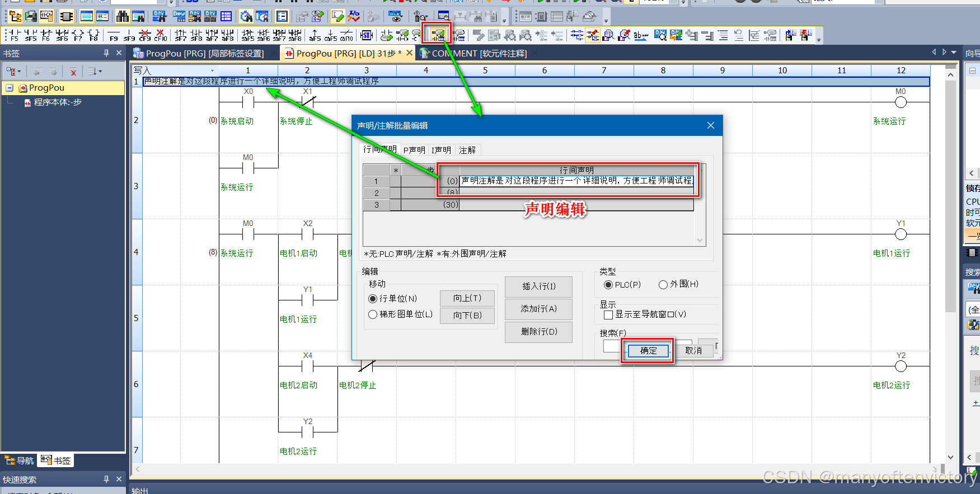Viewport: 980px width, 494px height.
Task: Click the red X delete bookmark icon
Action: (x=73, y=72)
